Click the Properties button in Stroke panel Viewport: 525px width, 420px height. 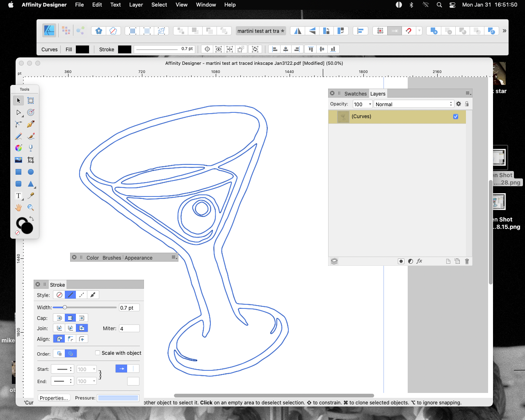tap(54, 397)
